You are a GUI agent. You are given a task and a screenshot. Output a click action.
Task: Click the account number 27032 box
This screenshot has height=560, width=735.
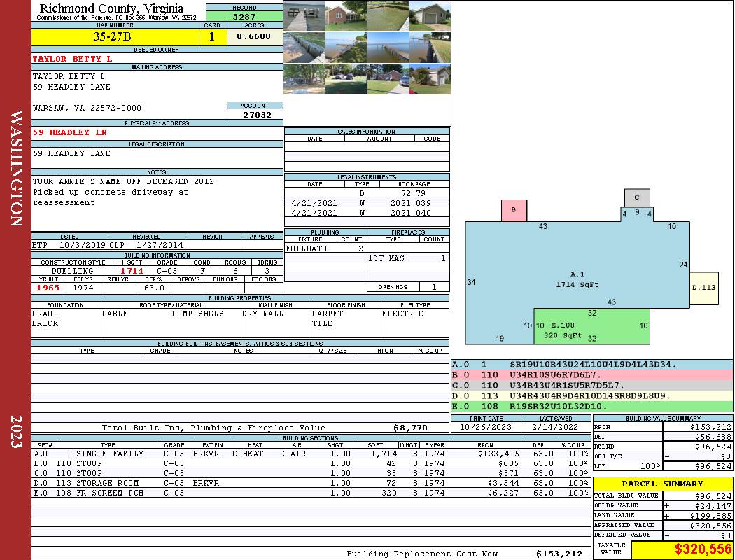tap(255, 115)
